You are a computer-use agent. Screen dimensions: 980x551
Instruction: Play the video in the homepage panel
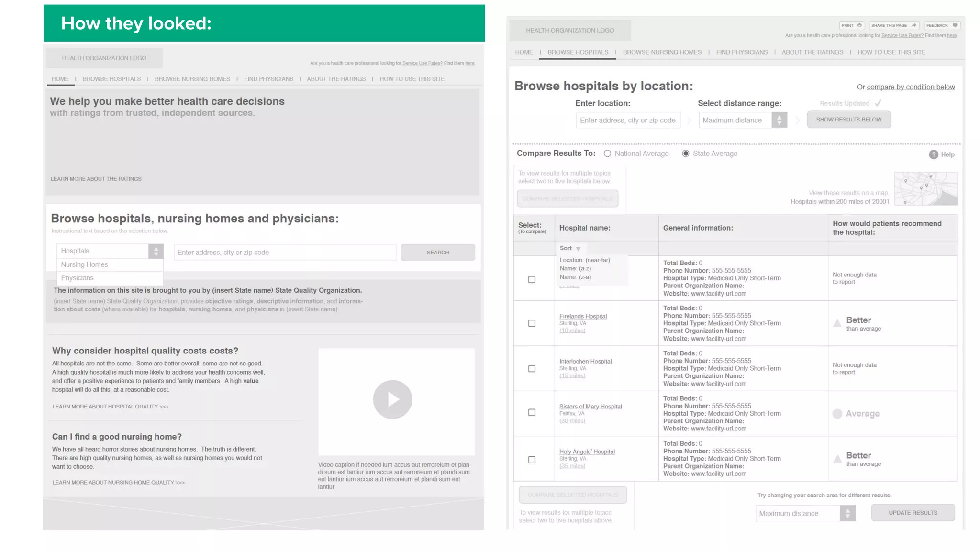click(x=392, y=399)
